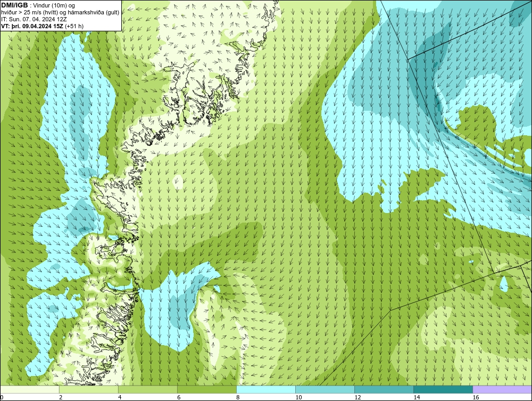The width and height of the screenshot is (532, 401).
Task: Click the 8–10 m/s light cyan legend swatch
Action: (x=266, y=389)
